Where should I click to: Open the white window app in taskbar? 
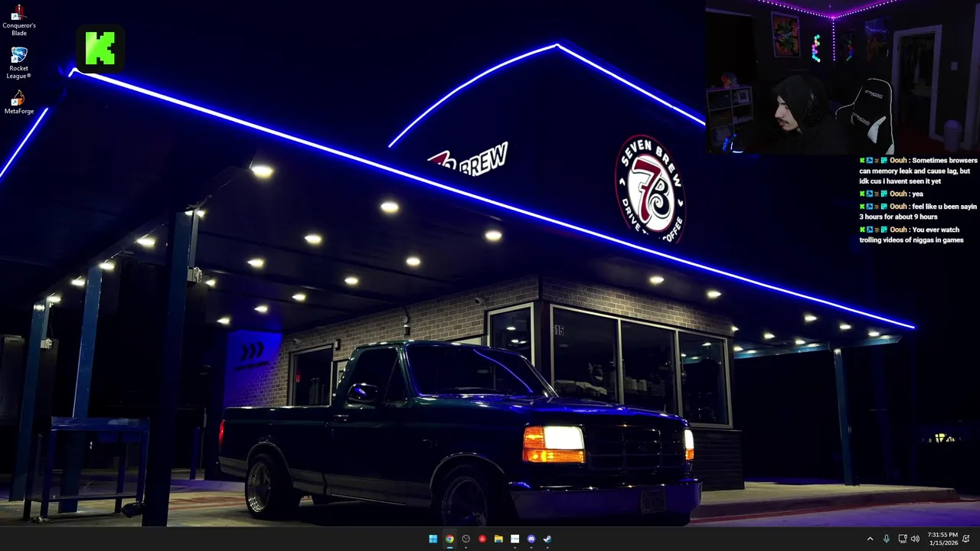pos(514,539)
